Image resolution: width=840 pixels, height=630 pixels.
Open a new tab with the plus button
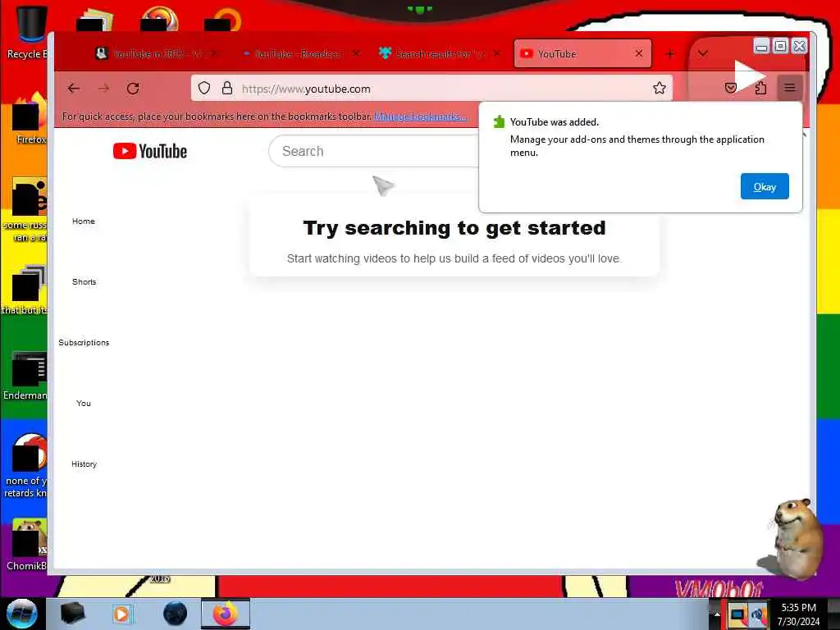(669, 53)
